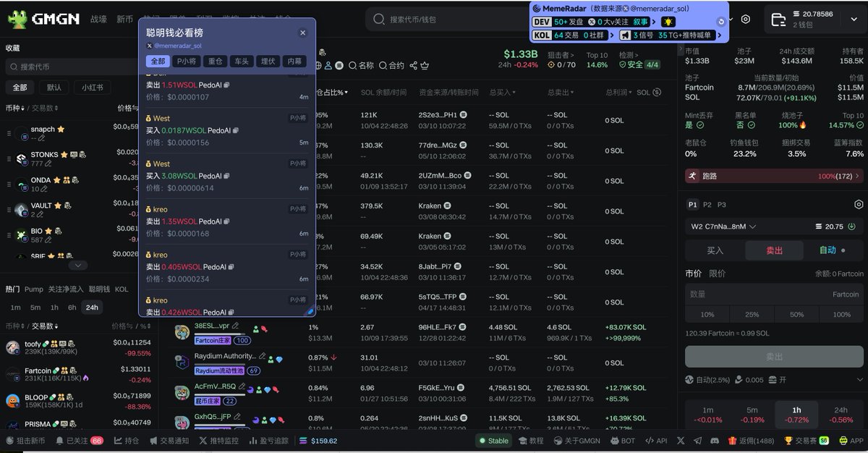868x453 pixels.
Task: Switch to the Pump trending tab
Action: click(x=34, y=289)
